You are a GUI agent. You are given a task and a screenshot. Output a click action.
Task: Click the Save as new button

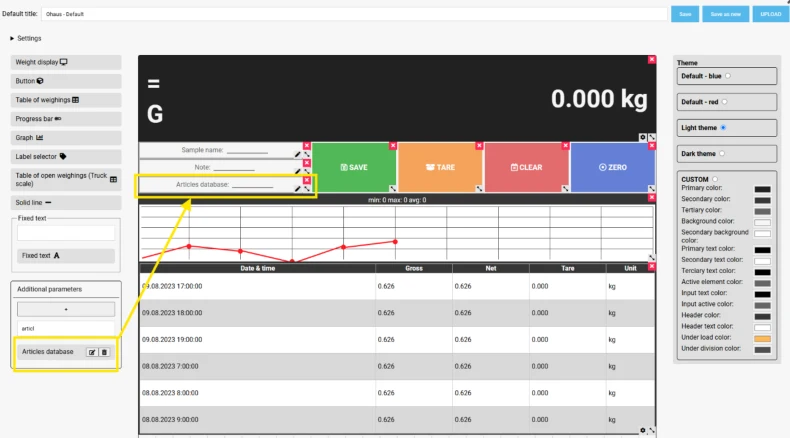pyautogui.click(x=726, y=14)
